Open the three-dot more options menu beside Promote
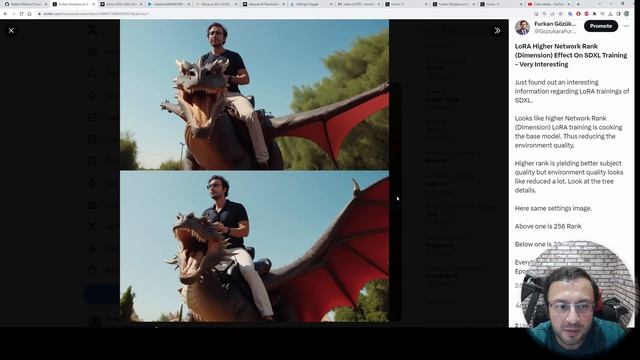The width and height of the screenshot is (640, 360). (626, 26)
